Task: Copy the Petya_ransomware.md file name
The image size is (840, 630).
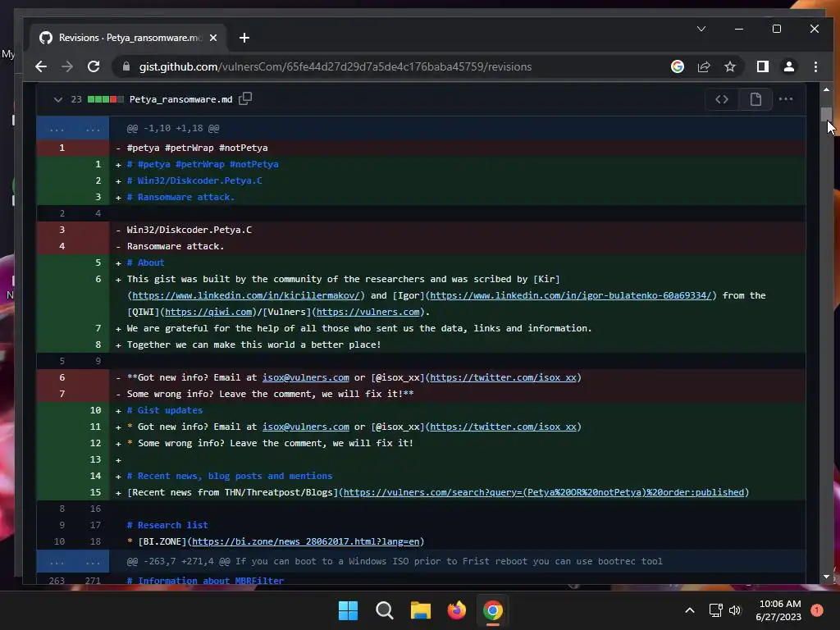Action: (x=245, y=98)
